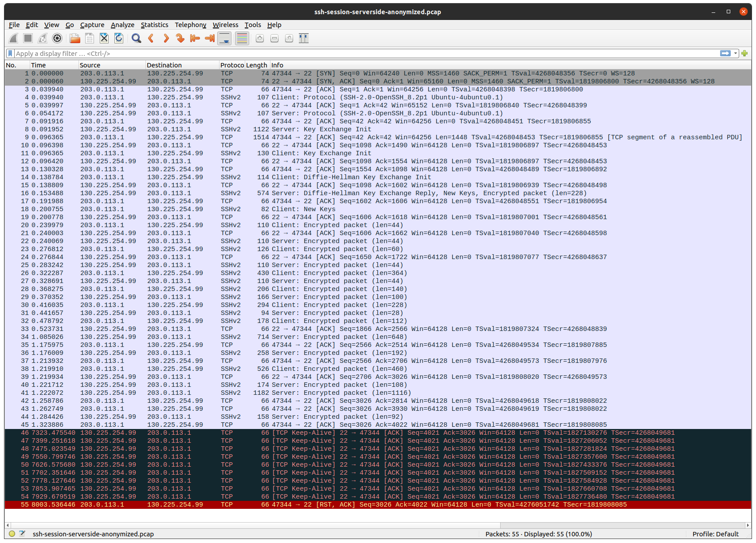Click the scrollbar's right arrow
The width and height of the screenshot is (756, 543).
(x=748, y=525)
